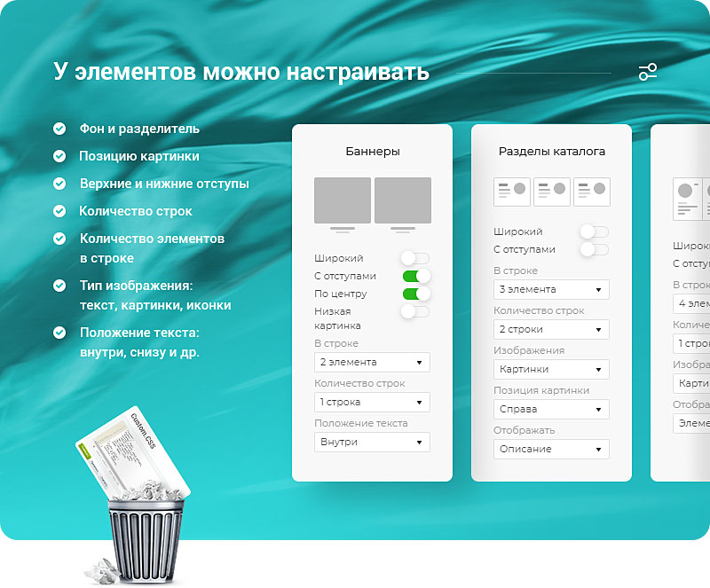
Task: Open the «Позиция картинки» dropdown showing «Справа»
Action: click(x=551, y=409)
